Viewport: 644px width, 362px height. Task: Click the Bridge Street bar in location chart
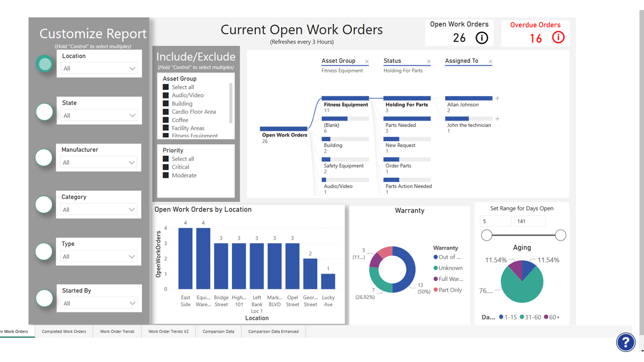point(221,266)
